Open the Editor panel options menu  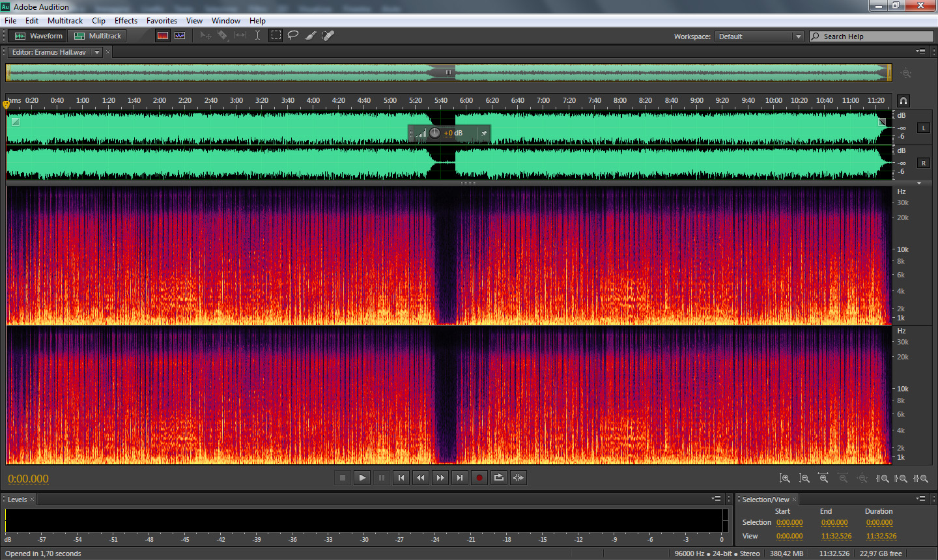point(920,51)
